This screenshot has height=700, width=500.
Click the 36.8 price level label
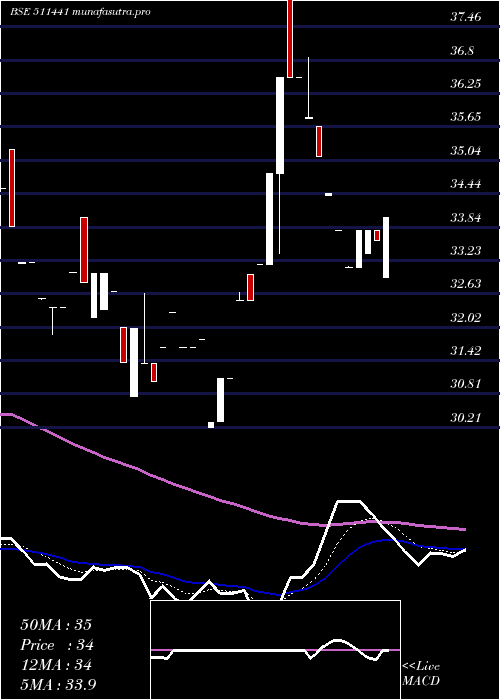pos(462,51)
